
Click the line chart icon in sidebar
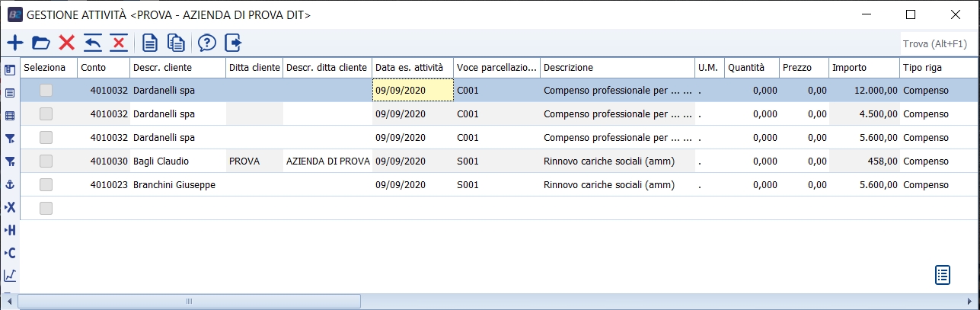pos(11,275)
